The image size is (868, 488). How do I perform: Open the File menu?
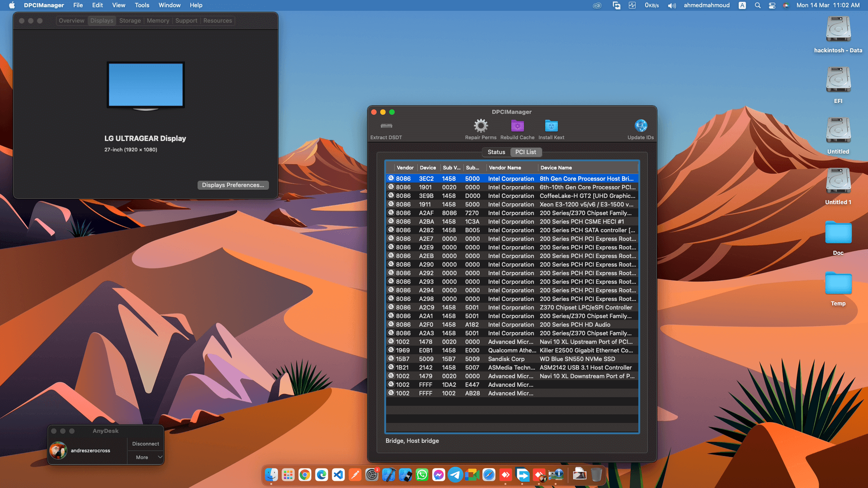point(78,5)
